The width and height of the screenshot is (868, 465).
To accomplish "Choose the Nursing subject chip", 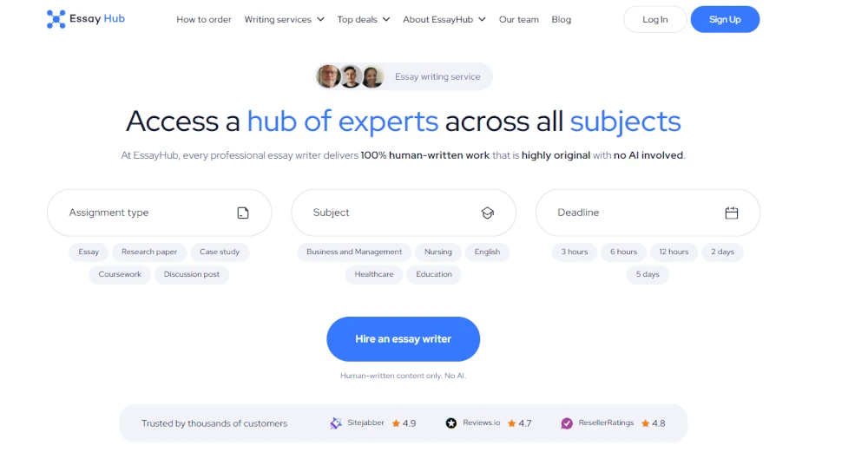I will pyautogui.click(x=437, y=252).
